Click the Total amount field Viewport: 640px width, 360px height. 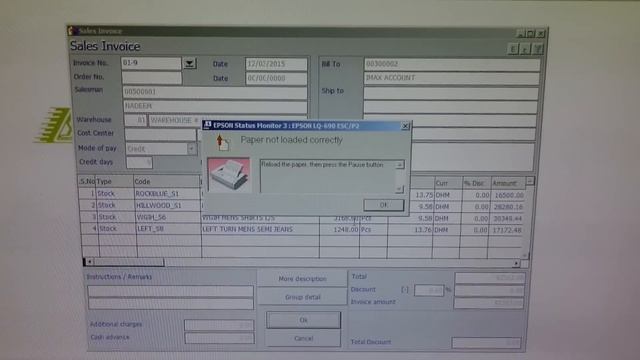click(490, 278)
